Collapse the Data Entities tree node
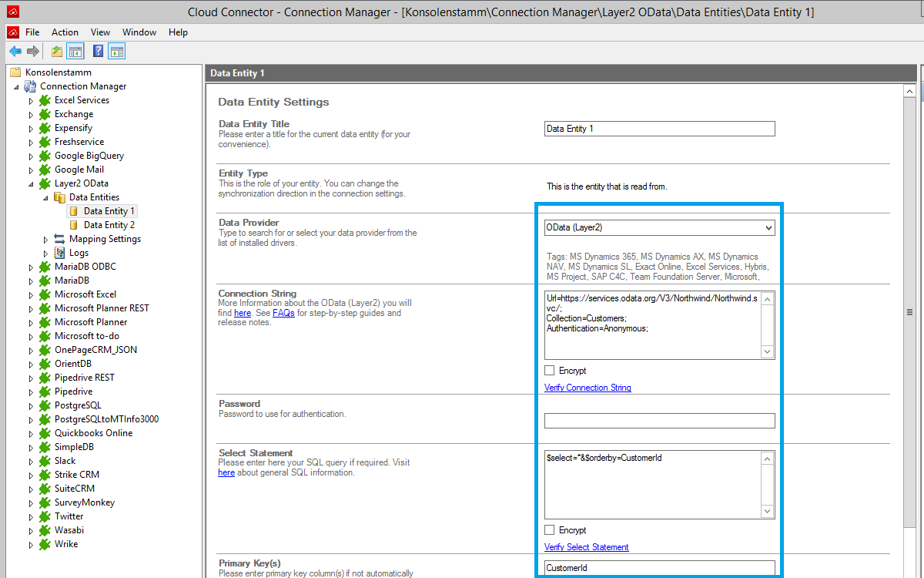This screenshot has width=924, height=578. pos(45,198)
